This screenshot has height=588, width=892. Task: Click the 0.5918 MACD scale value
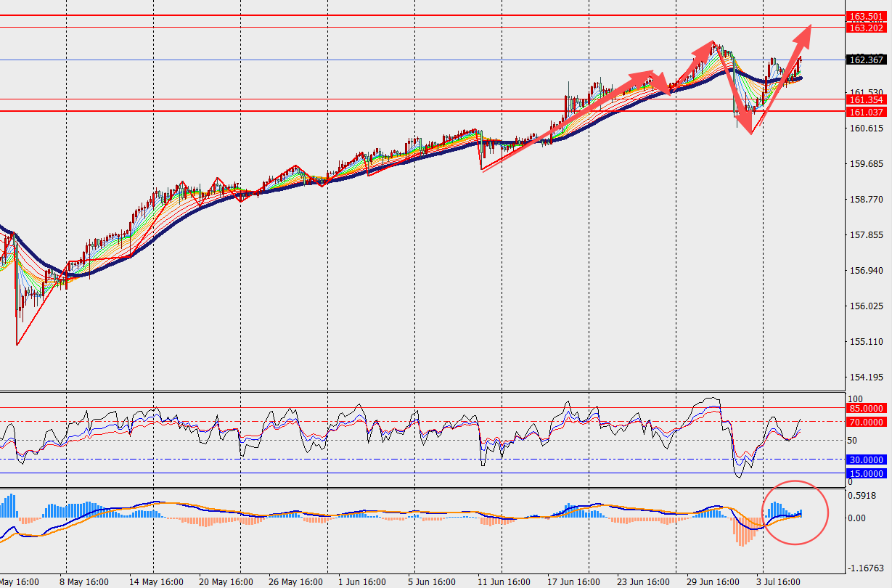(x=862, y=497)
